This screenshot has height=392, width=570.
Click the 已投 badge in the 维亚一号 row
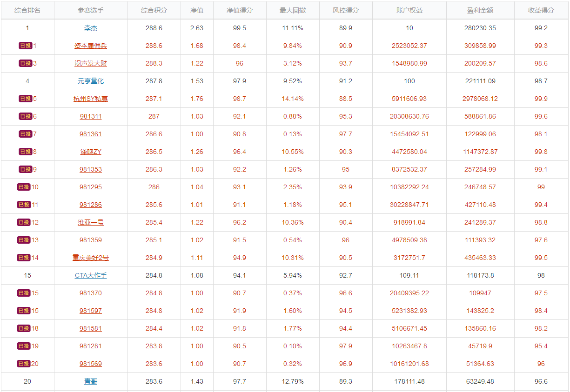pos(24,222)
